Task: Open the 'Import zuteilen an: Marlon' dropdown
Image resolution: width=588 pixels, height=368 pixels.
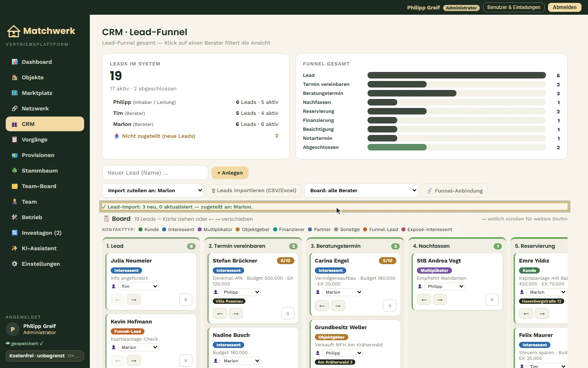Action: tap(153, 191)
